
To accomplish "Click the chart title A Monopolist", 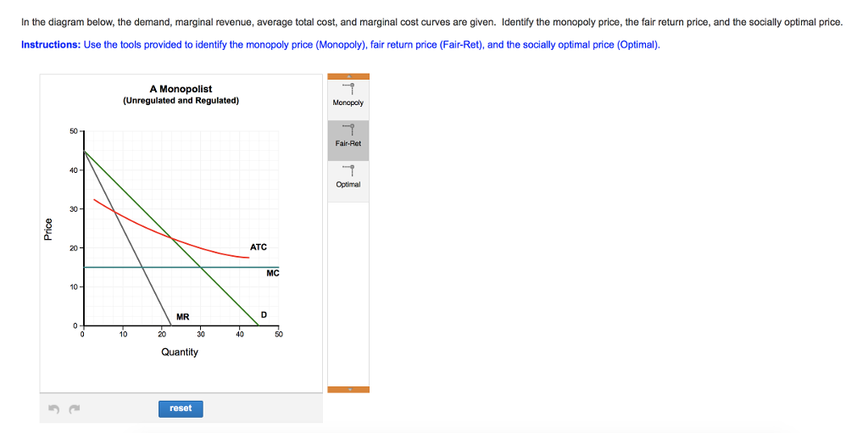I will coord(181,89).
